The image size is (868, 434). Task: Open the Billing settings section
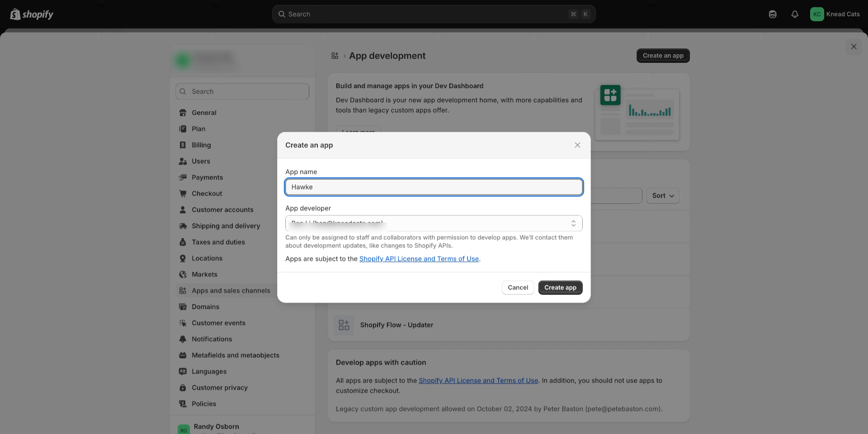[201, 145]
